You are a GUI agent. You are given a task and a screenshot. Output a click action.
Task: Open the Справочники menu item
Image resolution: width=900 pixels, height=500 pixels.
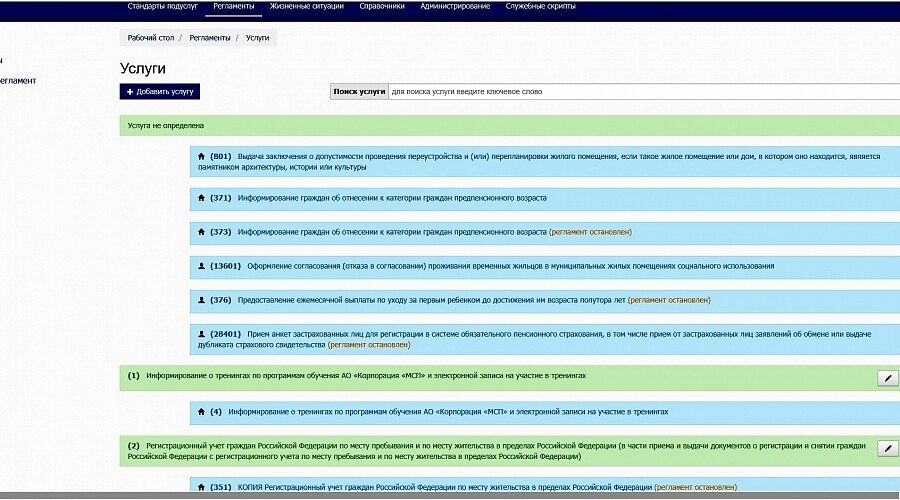click(381, 7)
